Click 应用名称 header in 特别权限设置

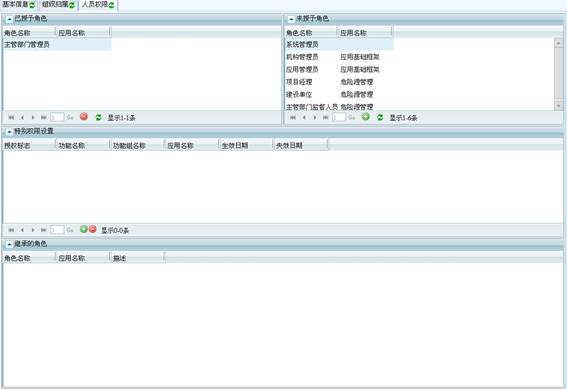tap(192, 145)
